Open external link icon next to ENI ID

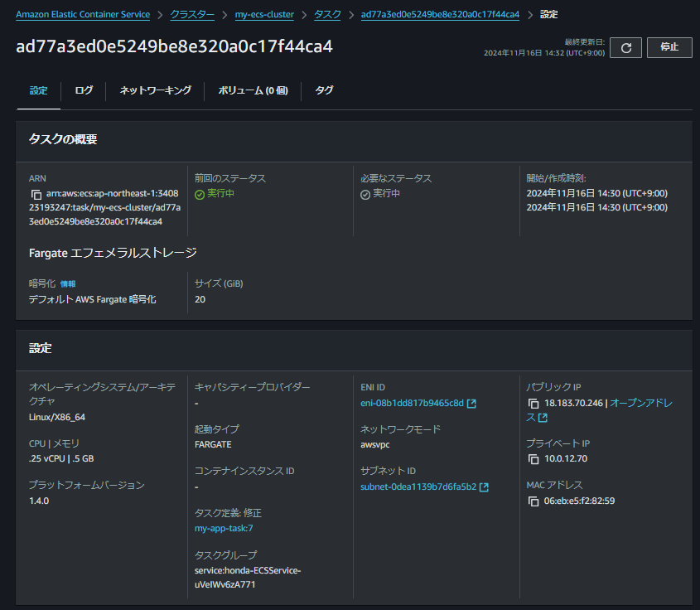pyautogui.click(x=471, y=404)
